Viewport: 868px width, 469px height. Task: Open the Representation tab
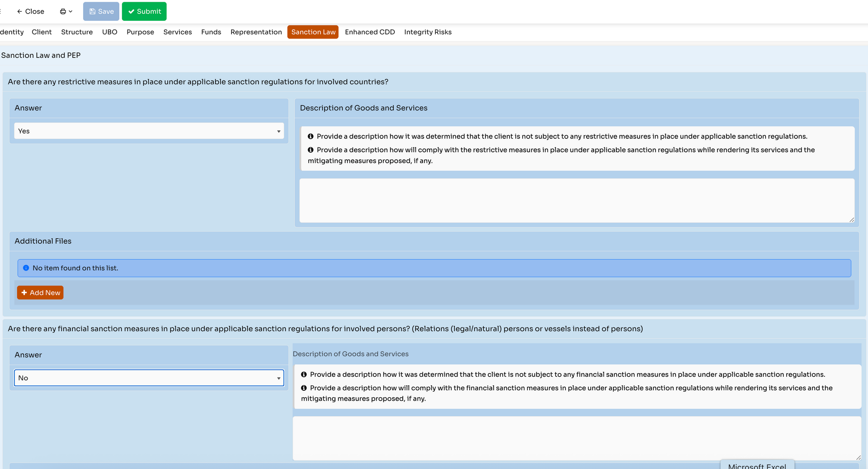pos(256,32)
